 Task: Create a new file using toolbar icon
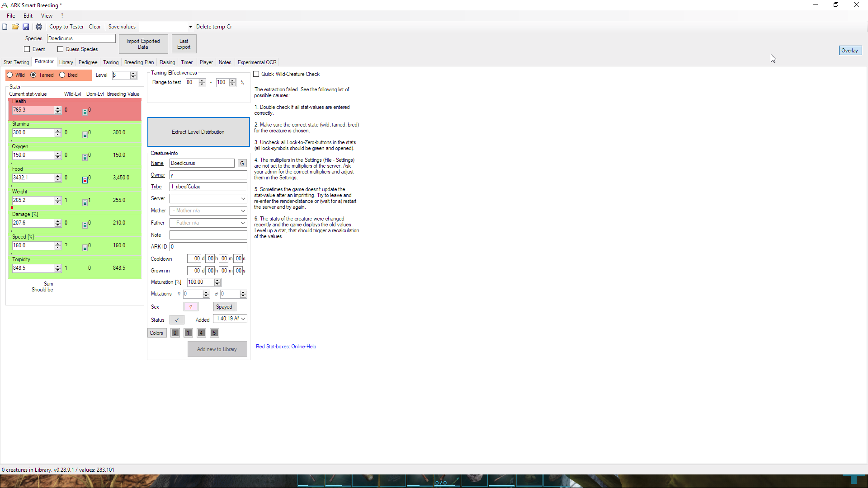click(x=5, y=27)
